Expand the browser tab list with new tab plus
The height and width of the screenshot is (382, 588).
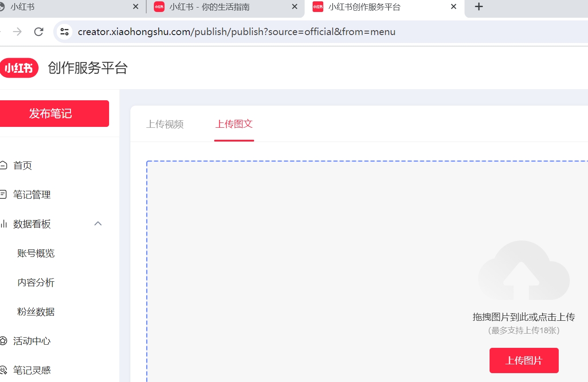478,7
